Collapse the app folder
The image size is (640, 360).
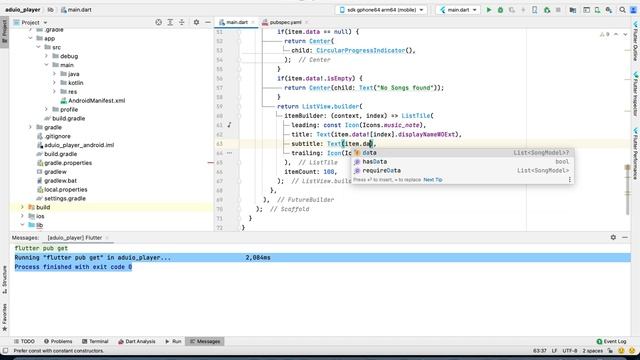click(x=30, y=38)
